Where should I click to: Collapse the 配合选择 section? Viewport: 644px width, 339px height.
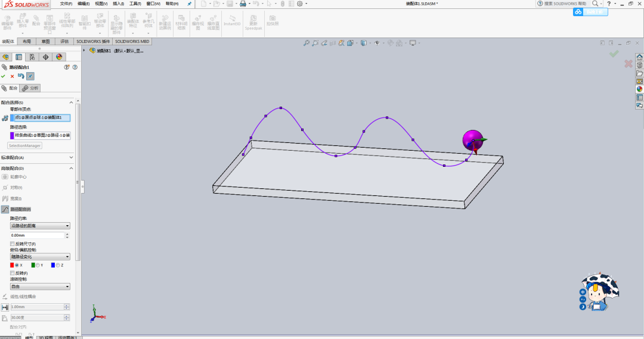(71, 102)
